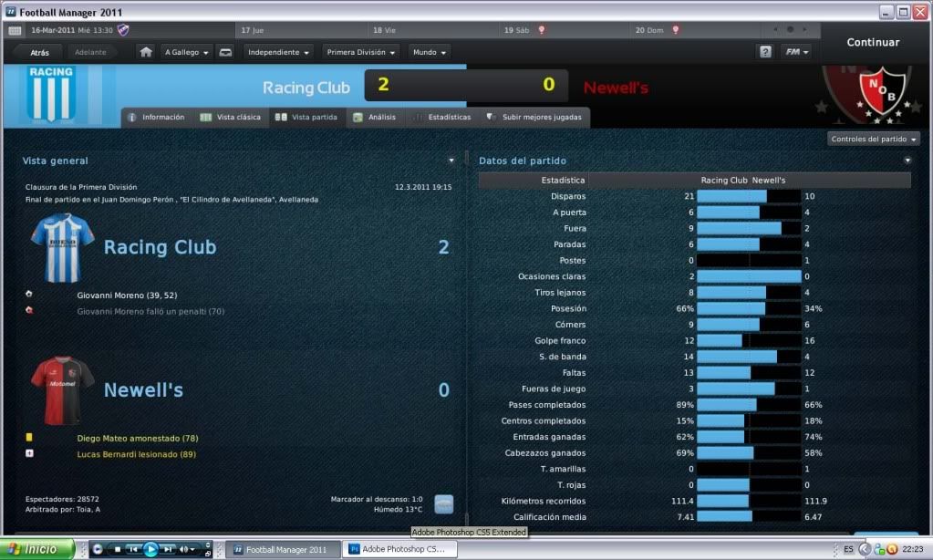Switch to Adobe Photoshop CS taskbar button

point(401,549)
